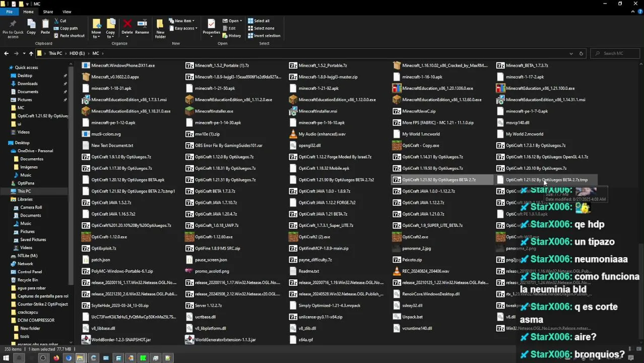The width and height of the screenshot is (644, 363).
Task: Click Invert selection in ribbon
Action: click(x=264, y=36)
